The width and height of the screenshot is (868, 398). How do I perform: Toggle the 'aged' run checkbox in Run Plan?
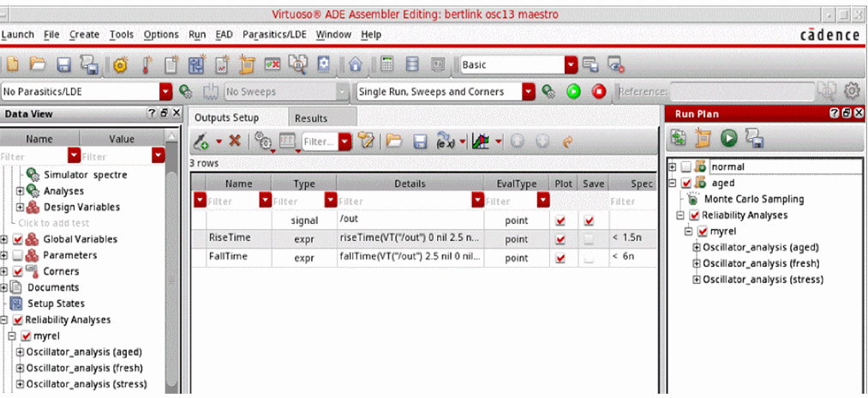[687, 183]
